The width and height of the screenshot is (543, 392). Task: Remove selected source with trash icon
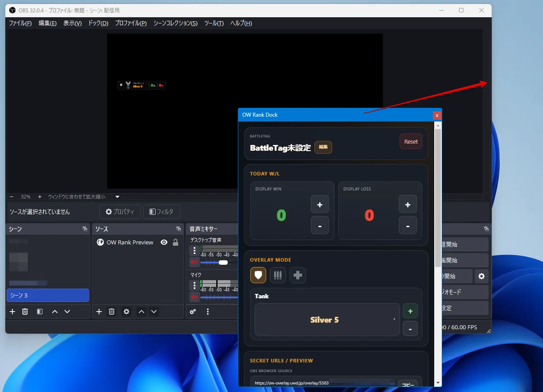click(x=112, y=312)
